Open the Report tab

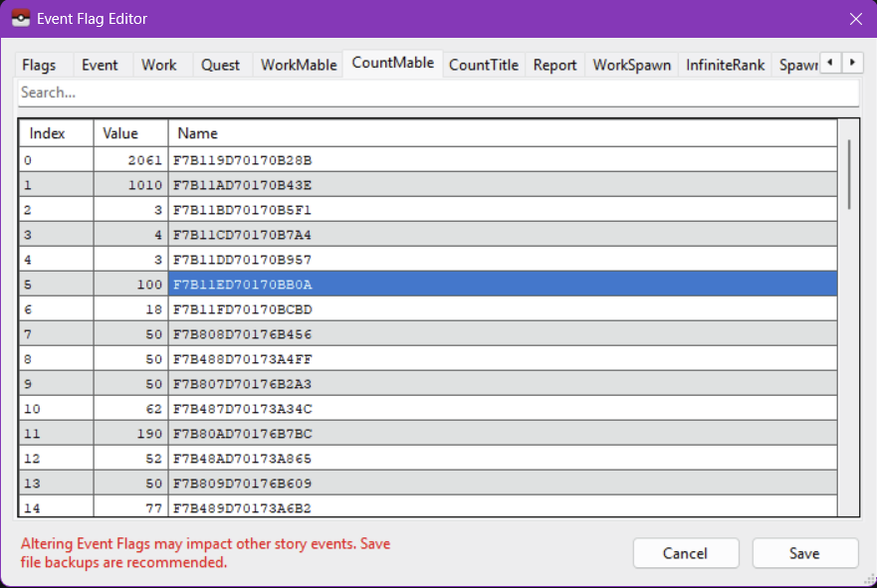click(x=554, y=65)
